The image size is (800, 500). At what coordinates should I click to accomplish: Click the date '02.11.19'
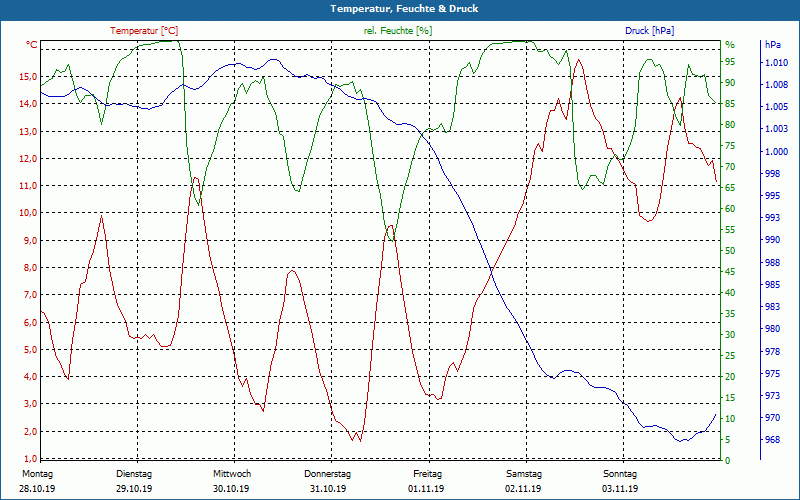coord(523,489)
